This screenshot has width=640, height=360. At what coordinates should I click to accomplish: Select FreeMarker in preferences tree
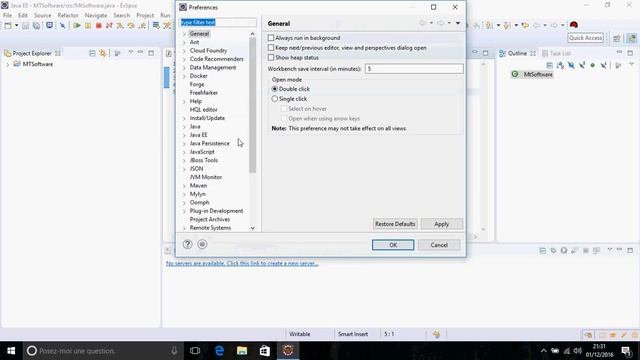tap(204, 93)
